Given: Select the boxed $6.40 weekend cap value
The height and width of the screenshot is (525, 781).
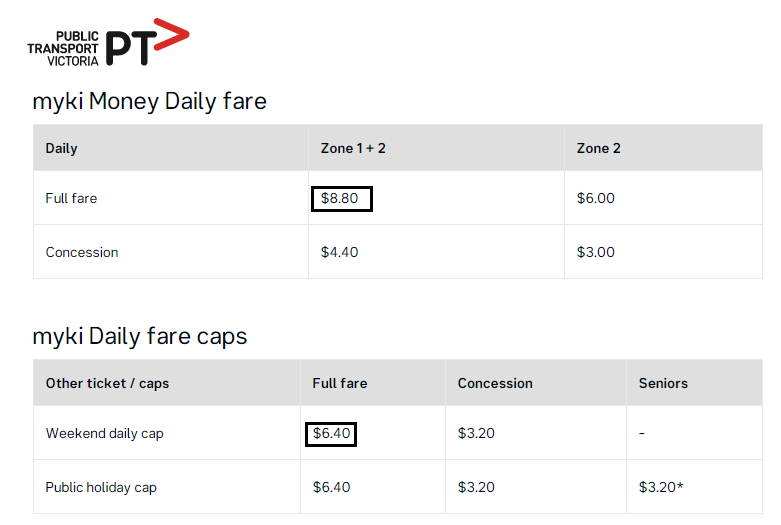Looking at the screenshot, I should click(x=331, y=434).
